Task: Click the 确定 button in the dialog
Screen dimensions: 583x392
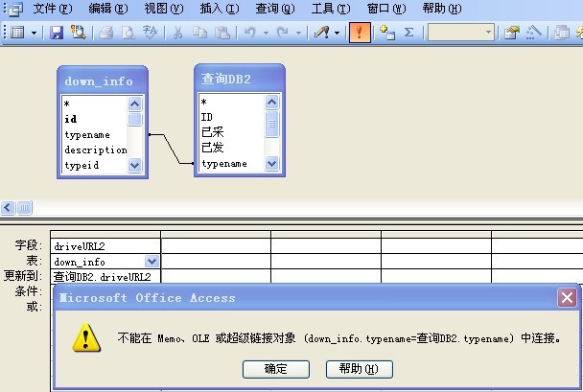Action: tap(276, 369)
